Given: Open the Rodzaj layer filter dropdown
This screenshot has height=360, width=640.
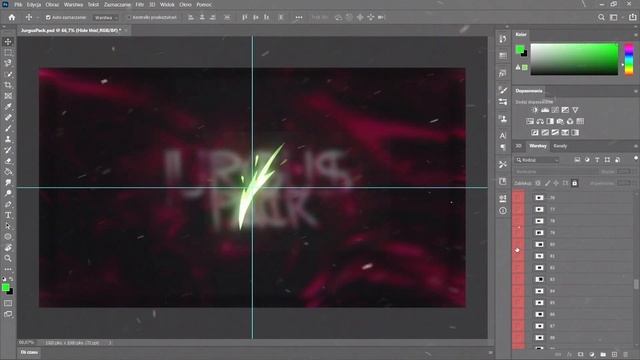Looking at the screenshot, I should pos(537,160).
